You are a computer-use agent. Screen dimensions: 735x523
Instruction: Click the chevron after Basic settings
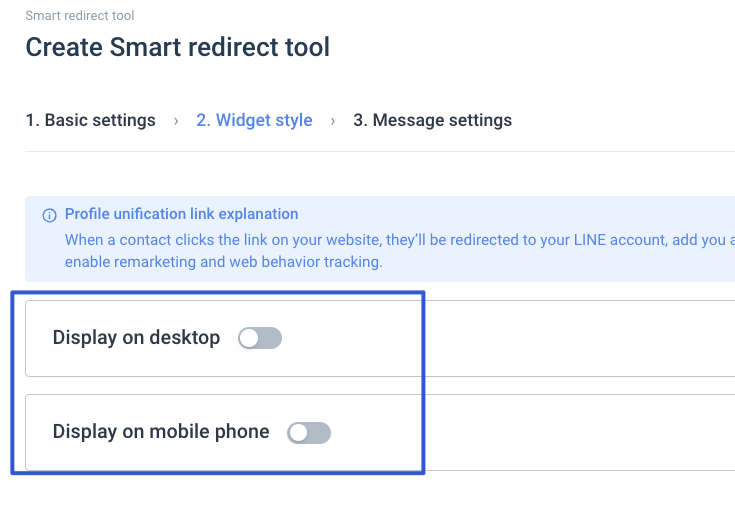(176, 121)
